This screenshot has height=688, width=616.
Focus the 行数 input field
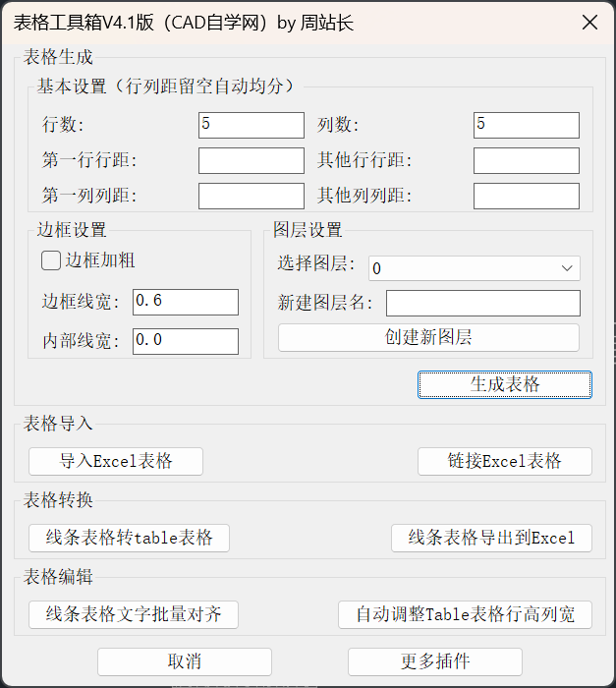[x=252, y=125]
